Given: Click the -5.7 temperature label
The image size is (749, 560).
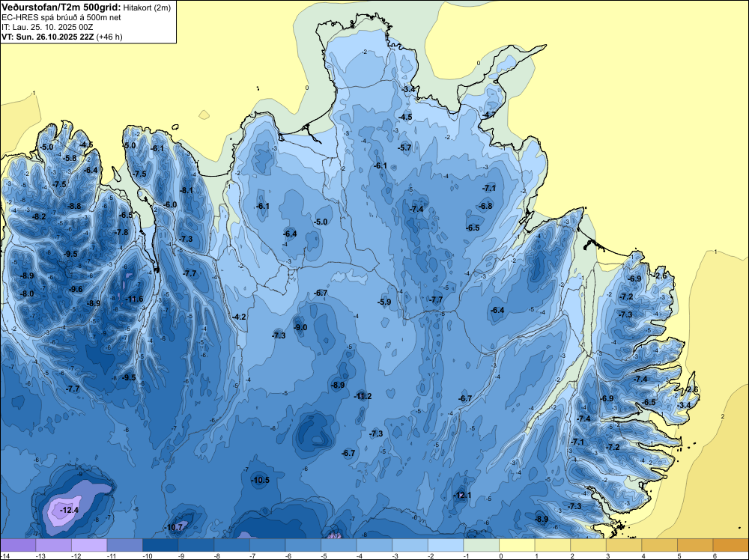Looking at the screenshot, I should pos(404,148).
